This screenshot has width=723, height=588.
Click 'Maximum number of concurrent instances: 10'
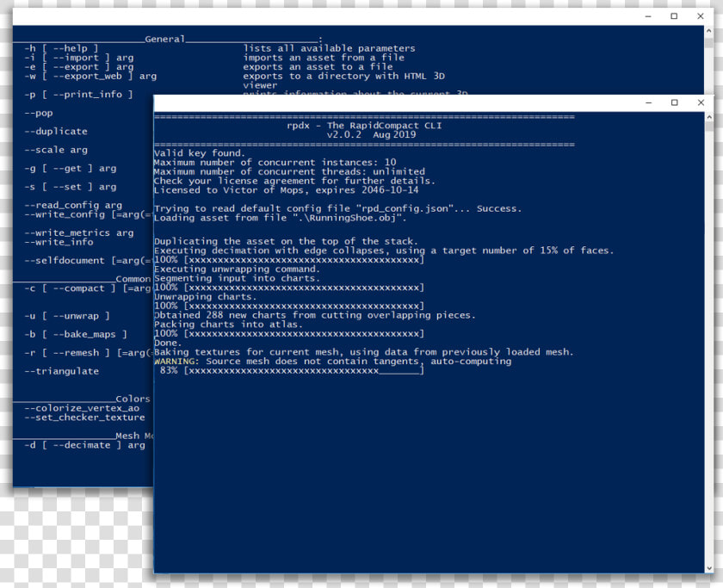275,163
